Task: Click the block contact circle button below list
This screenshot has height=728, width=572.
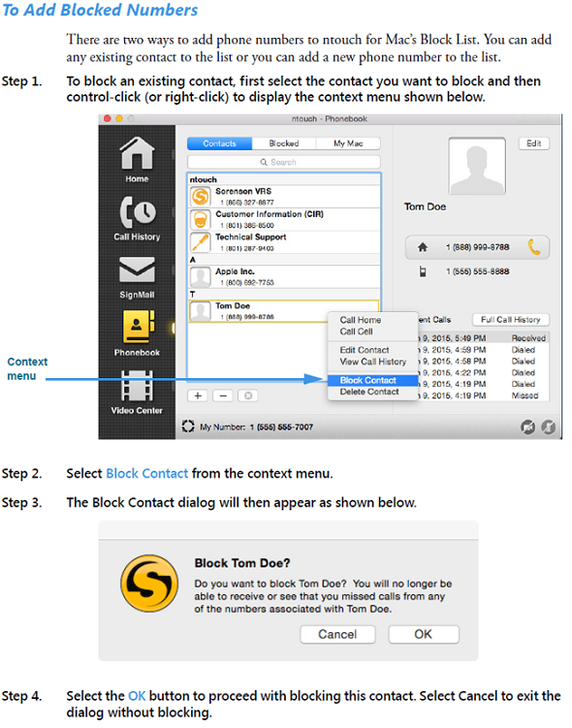Action: pos(248,396)
